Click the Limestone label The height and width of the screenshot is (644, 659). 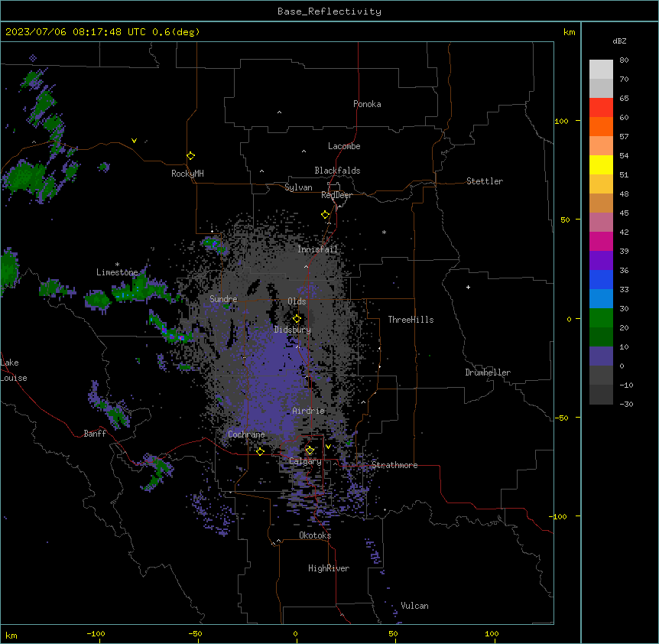tap(117, 272)
